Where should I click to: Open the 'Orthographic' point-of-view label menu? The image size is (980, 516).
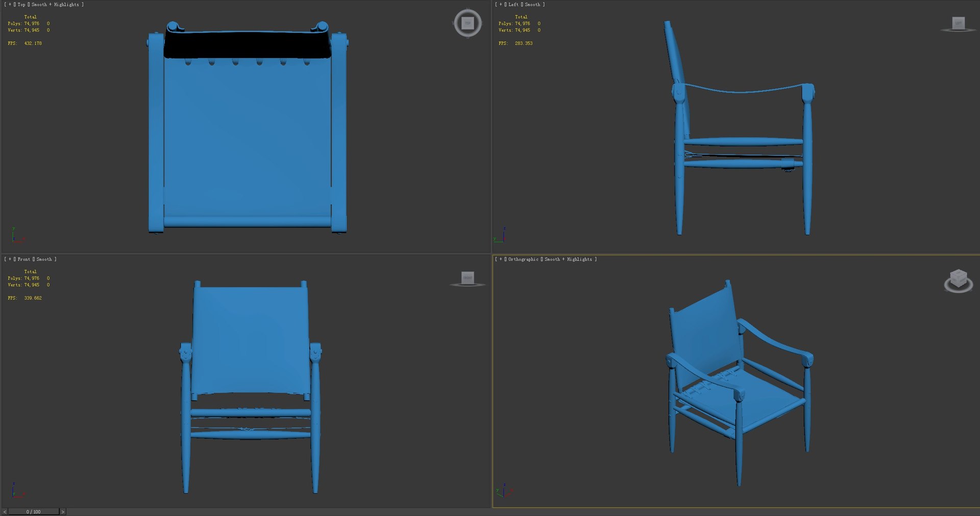point(523,260)
